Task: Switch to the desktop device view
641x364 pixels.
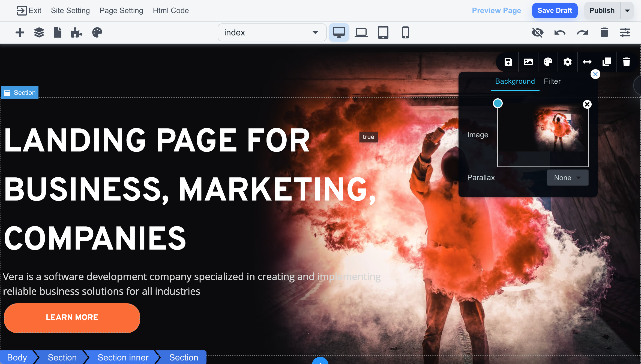Action: 339,33
